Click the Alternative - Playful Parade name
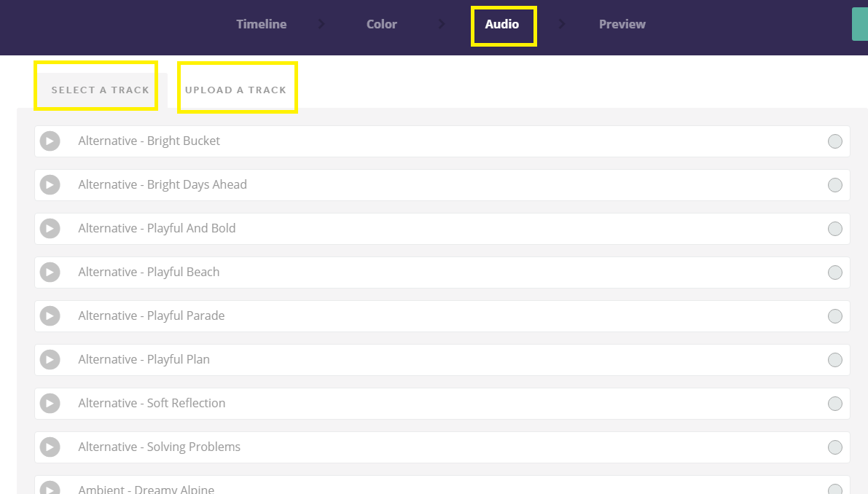Screen dimensions: 868x494 pos(151,316)
